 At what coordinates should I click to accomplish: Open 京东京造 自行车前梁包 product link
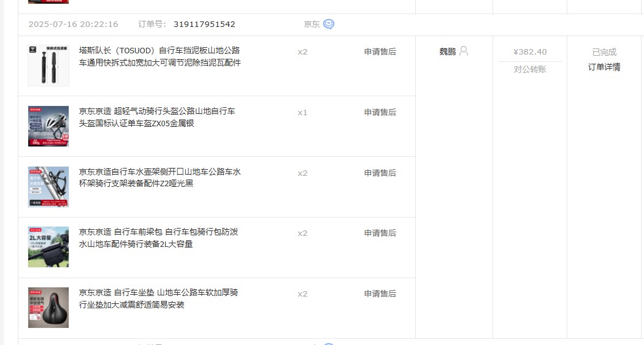tap(158, 238)
